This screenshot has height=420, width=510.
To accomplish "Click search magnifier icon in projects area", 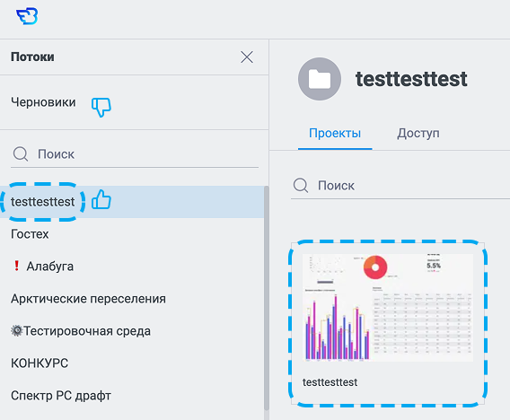I will [301, 185].
